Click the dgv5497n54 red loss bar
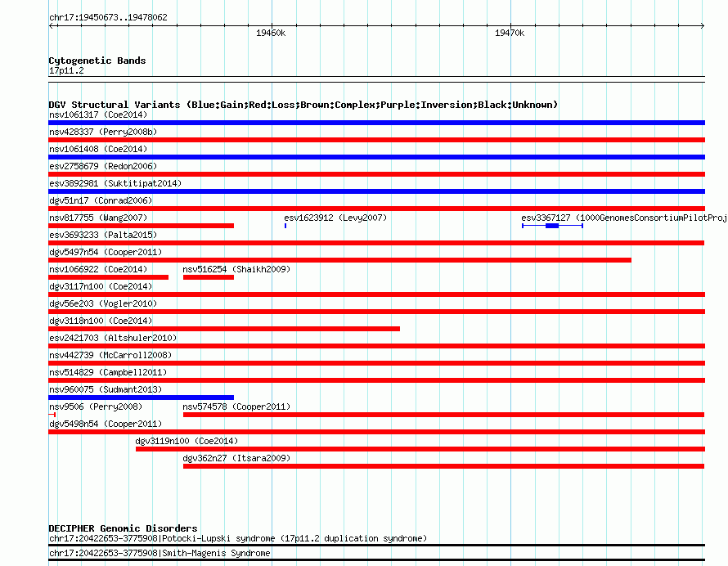The height and width of the screenshot is (566, 728). (339, 260)
